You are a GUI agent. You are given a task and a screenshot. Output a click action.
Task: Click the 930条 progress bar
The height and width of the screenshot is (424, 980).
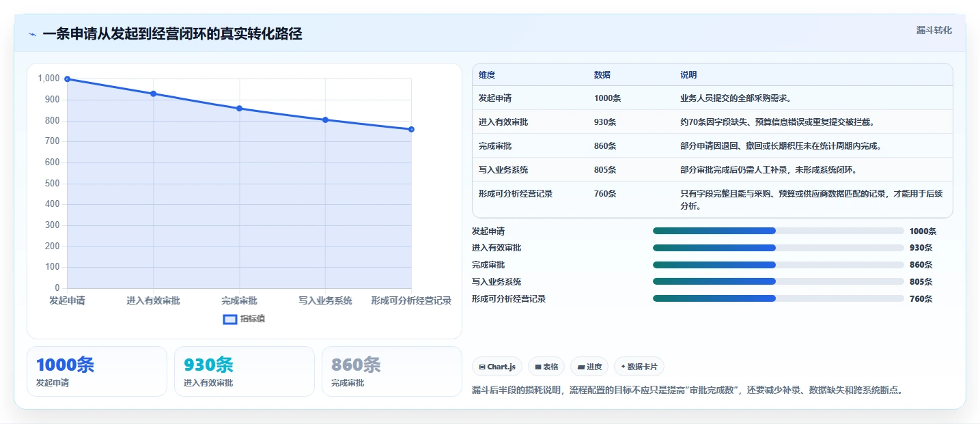pos(779,248)
